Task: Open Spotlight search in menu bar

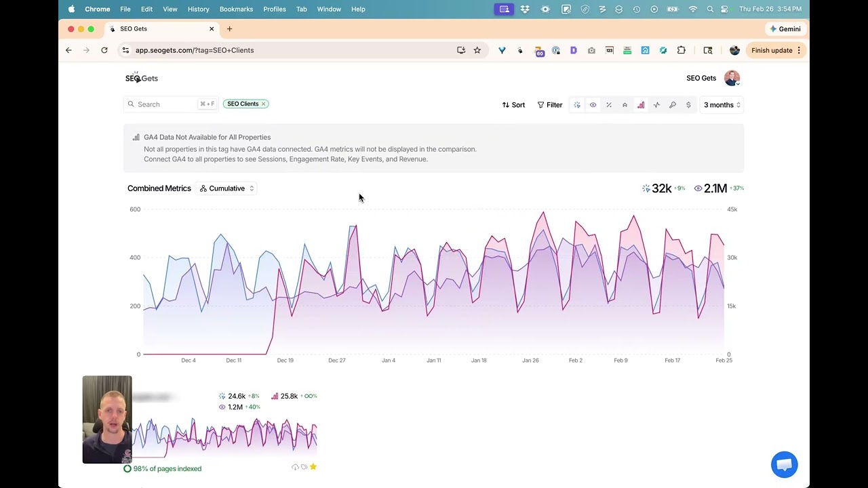Action: pyautogui.click(x=710, y=9)
